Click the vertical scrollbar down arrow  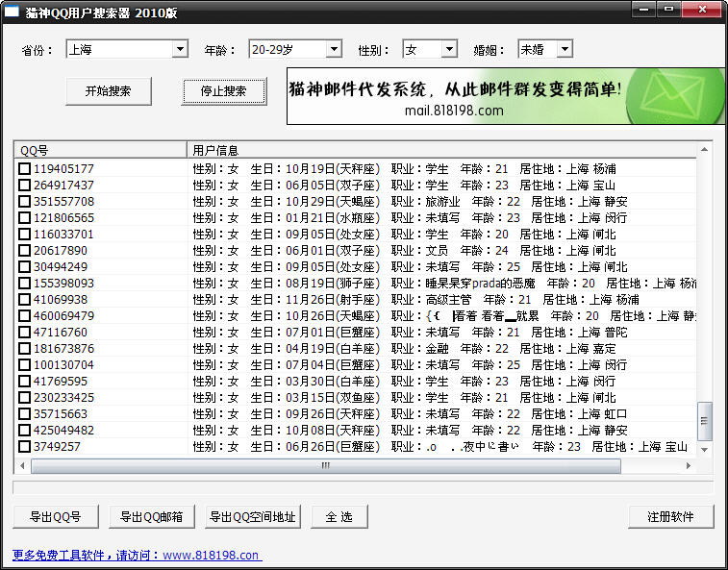tap(704, 449)
